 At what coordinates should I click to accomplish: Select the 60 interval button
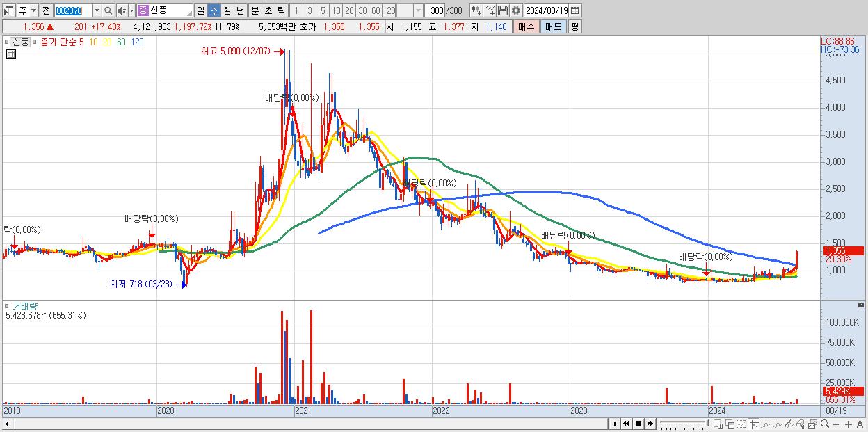point(376,10)
